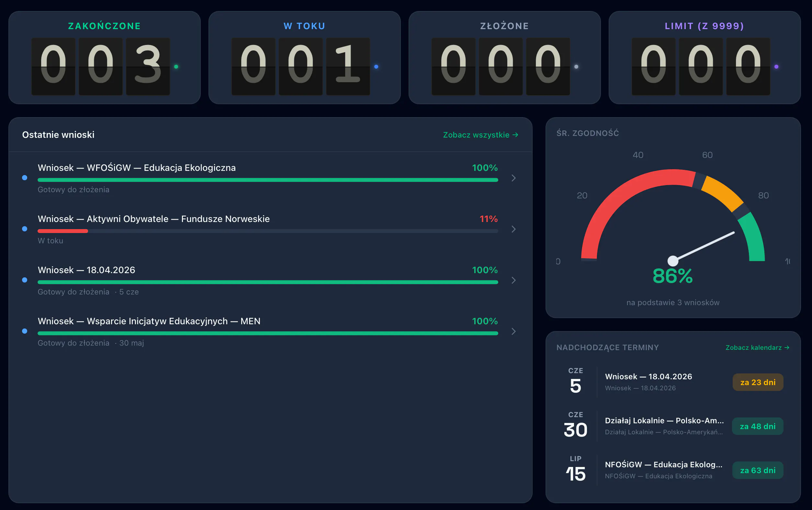
Task: Click the '86%' average conformity value
Action: (673, 276)
